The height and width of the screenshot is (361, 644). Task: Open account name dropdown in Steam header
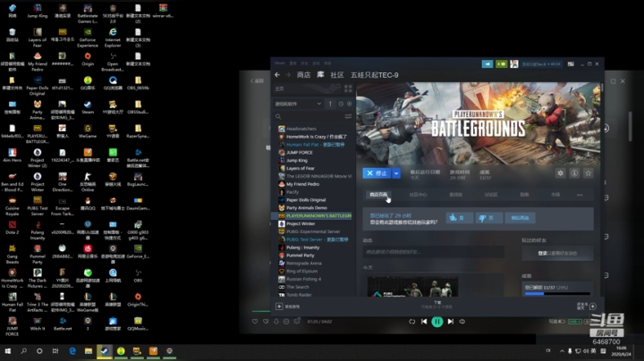click(541, 64)
